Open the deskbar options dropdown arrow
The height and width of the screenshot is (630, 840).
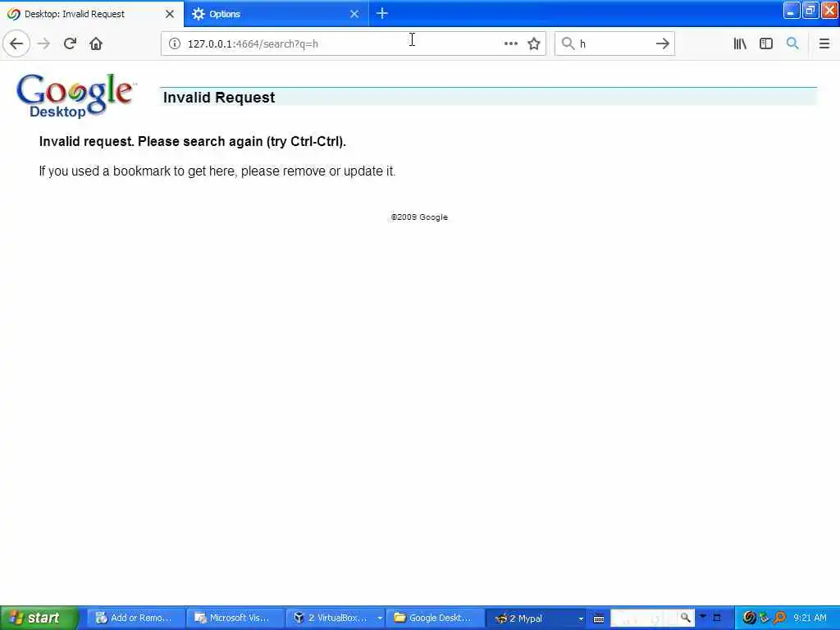[703, 617]
